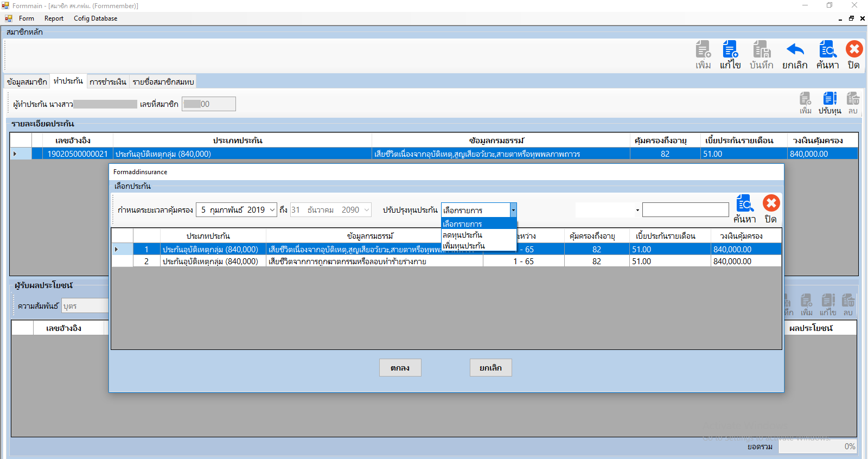
Task: Click the ค้นหา (Search) icon in main toolbar
Action: pyautogui.click(x=827, y=50)
